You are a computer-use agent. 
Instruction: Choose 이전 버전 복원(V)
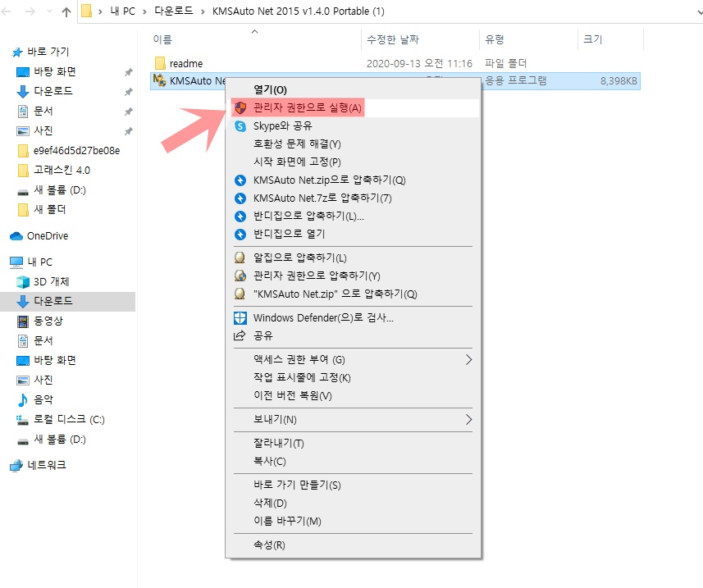pyautogui.click(x=353, y=395)
